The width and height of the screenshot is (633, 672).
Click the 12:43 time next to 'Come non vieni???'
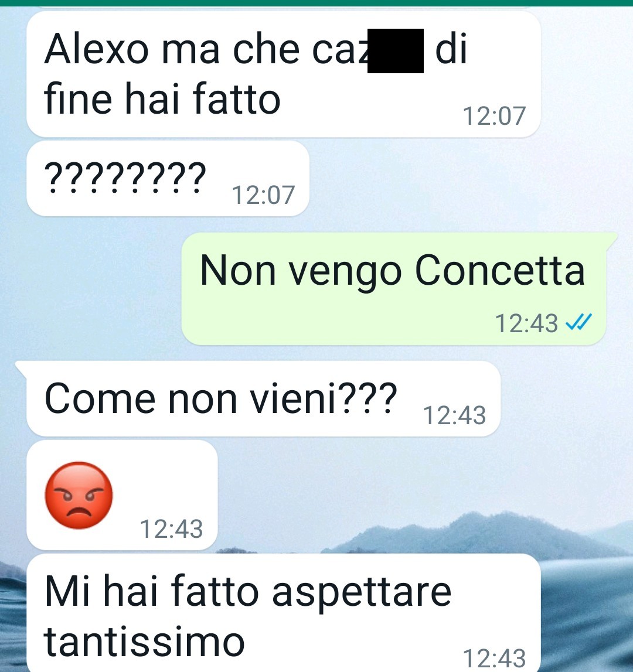pos(454,415)
